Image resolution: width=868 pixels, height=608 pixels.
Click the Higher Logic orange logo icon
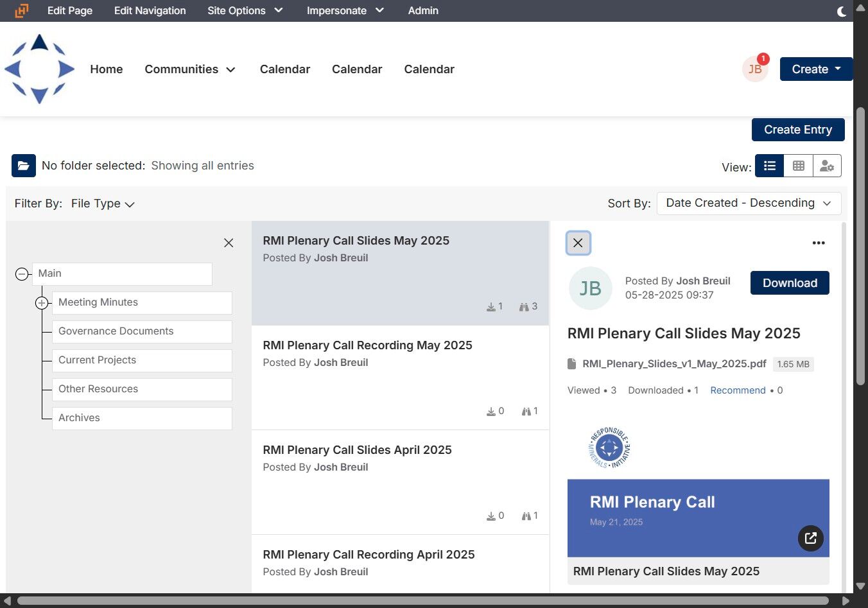22,11
